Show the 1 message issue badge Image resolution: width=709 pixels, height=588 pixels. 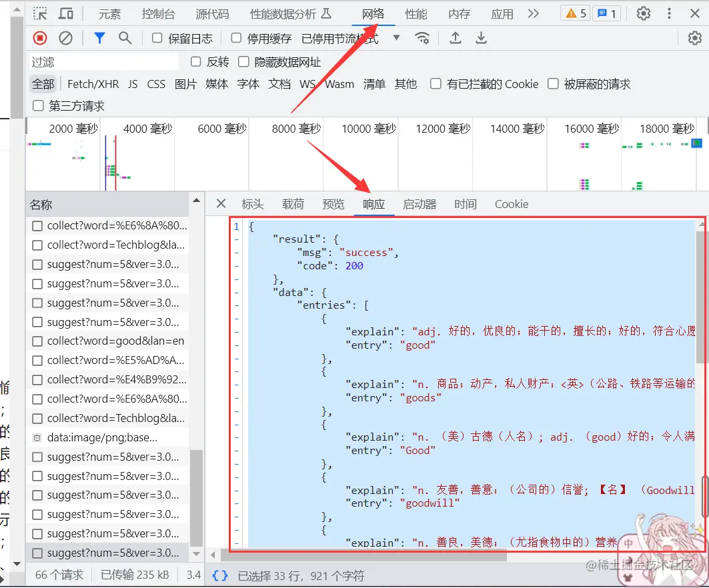click(x=606, y=13)
